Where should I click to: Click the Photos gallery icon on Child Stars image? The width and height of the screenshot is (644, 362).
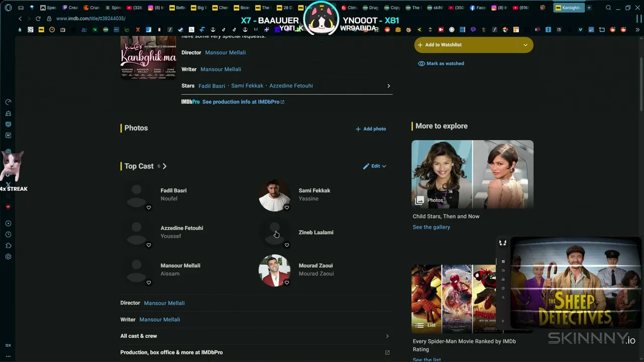click(x=420, y=200)
